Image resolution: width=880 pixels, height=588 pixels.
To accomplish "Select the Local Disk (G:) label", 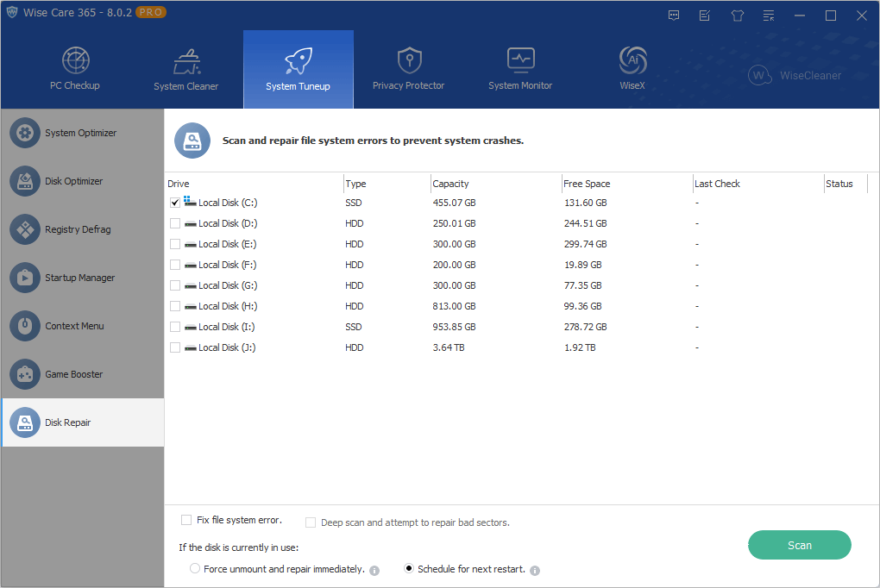I will click(228, 285).
